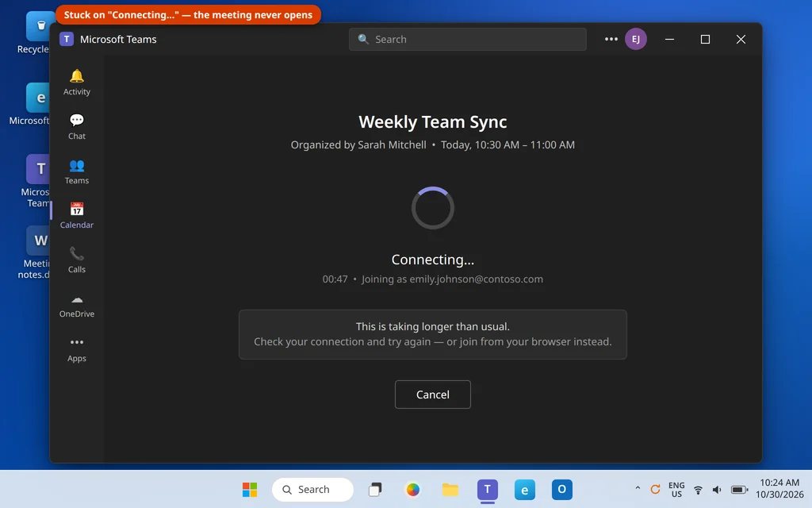Go to Teams section in sidebar
812x508 pixels.
point(77,171)
